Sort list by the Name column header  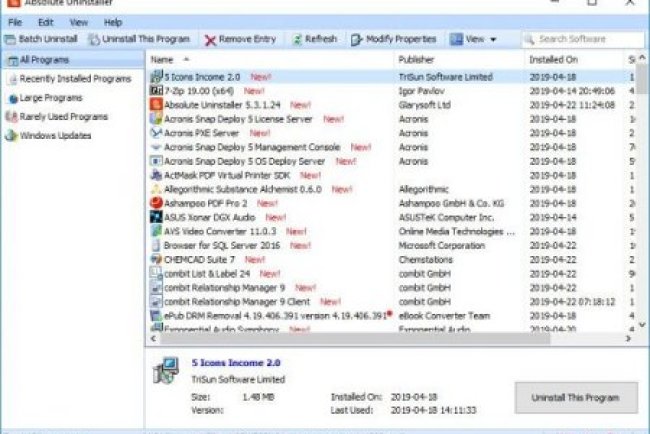(x=162, y=60)
